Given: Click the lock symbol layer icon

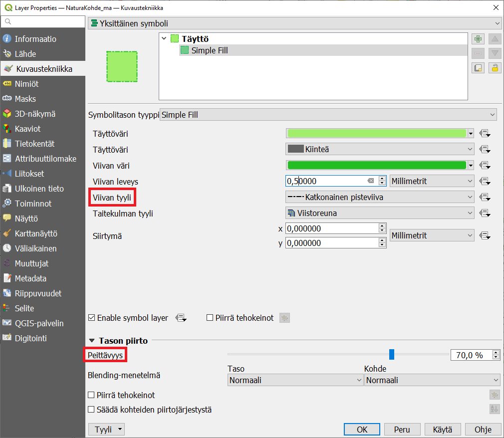Looking at the screenshot, I should 495,68.
